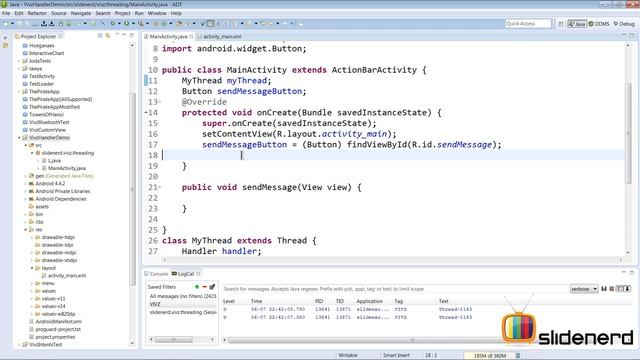The image size is (640, 360).
Task: Select AndroidManifest.xml in Project Explorer
Action: point(58,322)
